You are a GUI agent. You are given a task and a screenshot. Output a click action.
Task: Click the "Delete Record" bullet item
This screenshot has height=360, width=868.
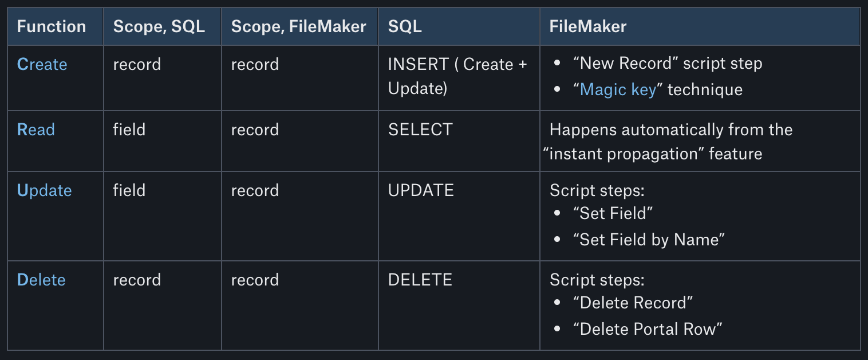tap(633, 303)
